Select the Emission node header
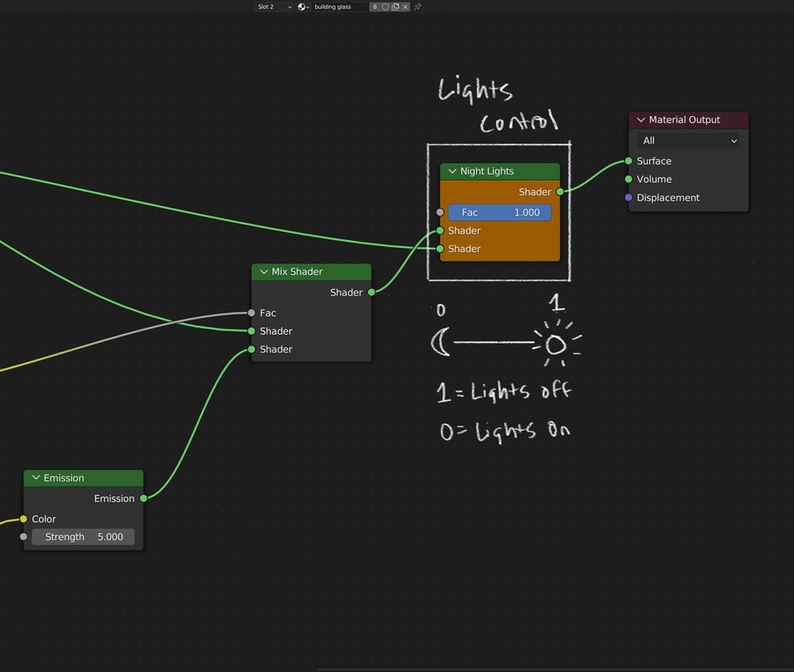Screen dimensions: 794x672 tap(84, 478)
